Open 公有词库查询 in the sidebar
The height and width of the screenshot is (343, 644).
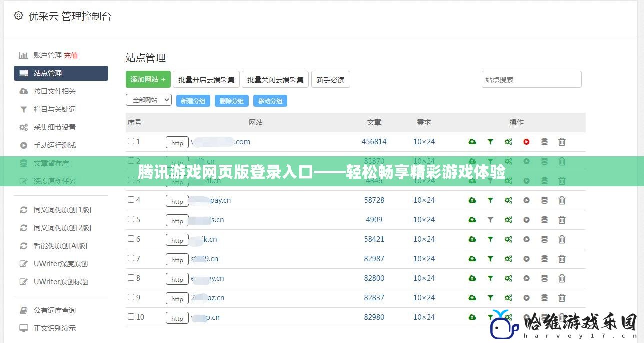point(55,310)
